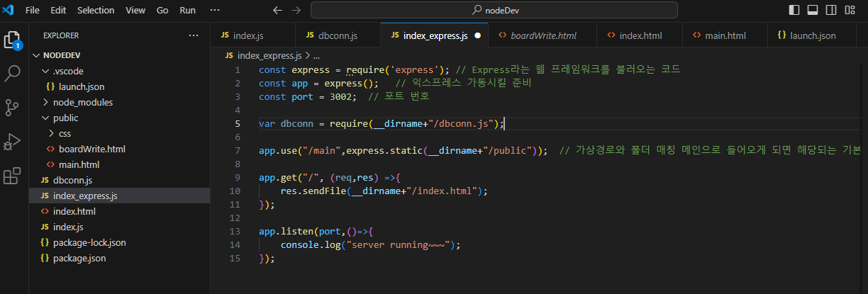Switch to the launch.json tab
Screen dimensions: 868x294
pyautogui.click(x=813, y=35)
